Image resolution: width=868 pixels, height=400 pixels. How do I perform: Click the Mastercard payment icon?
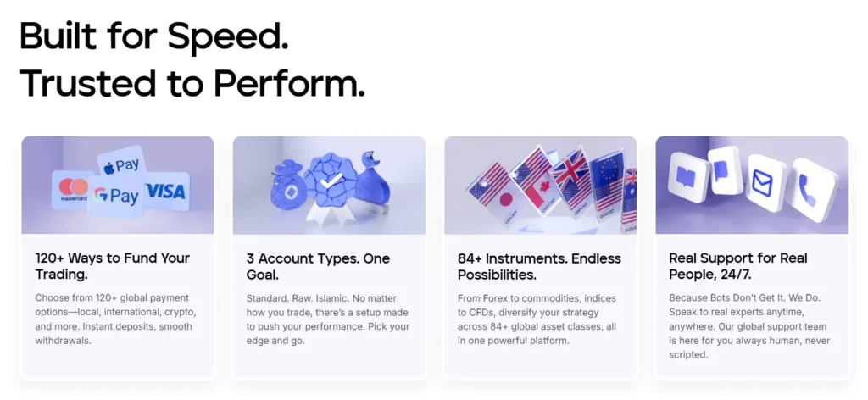click(74, 190)
